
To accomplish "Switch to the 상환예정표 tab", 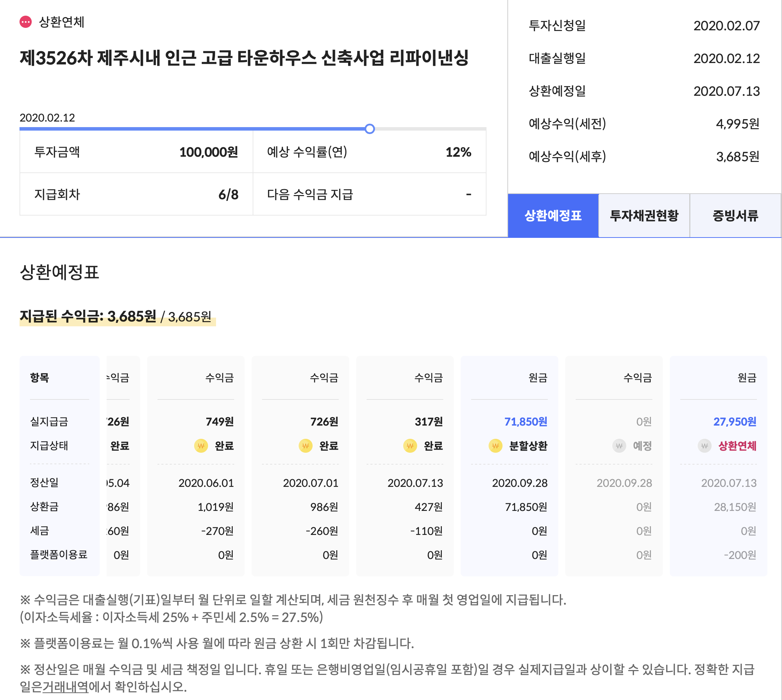I will pyautogui.click(x=553, y=215).
